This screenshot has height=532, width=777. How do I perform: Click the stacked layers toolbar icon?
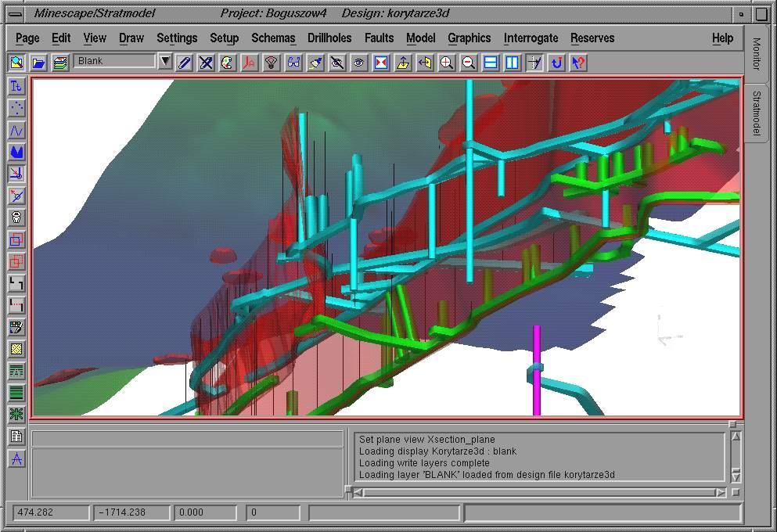coord(60,63)
